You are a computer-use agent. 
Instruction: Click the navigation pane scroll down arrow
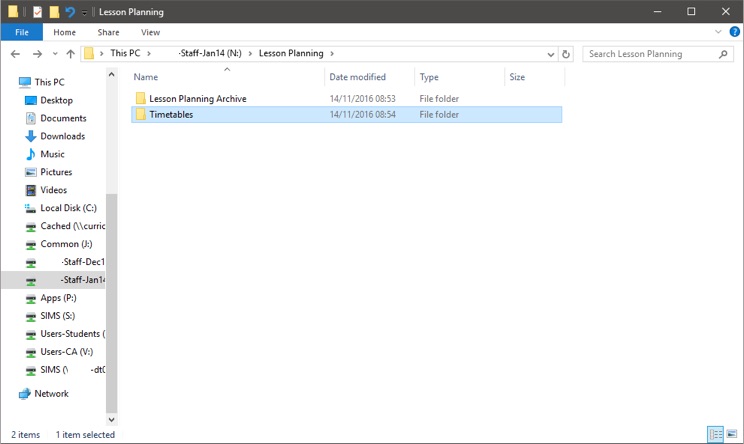[112, 419]
